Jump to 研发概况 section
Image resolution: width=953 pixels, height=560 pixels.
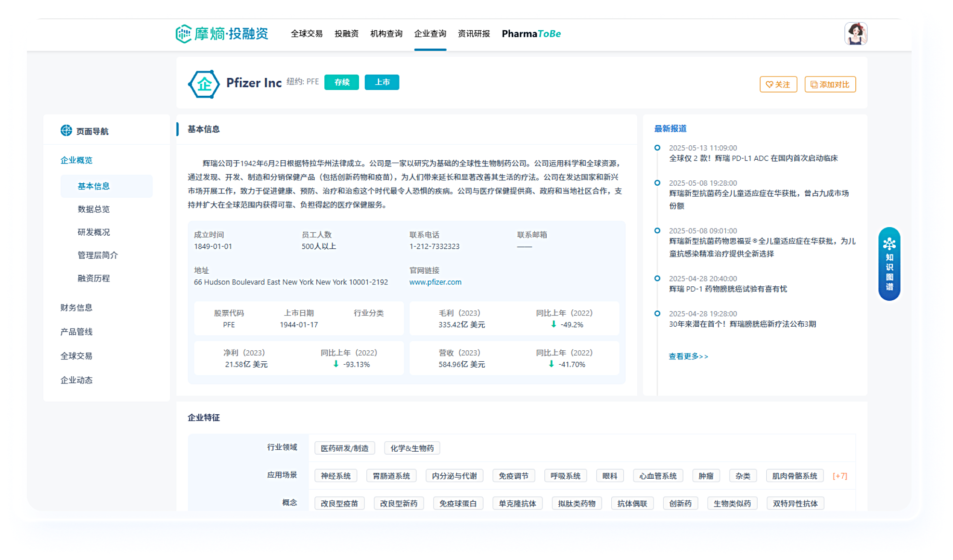click(x=94, y=232)
